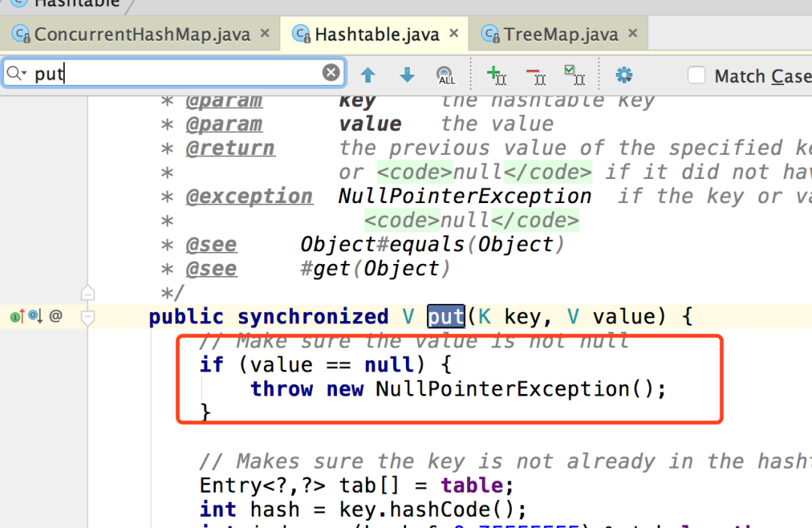Select all occurrences checkmark icon

[574, 75]
